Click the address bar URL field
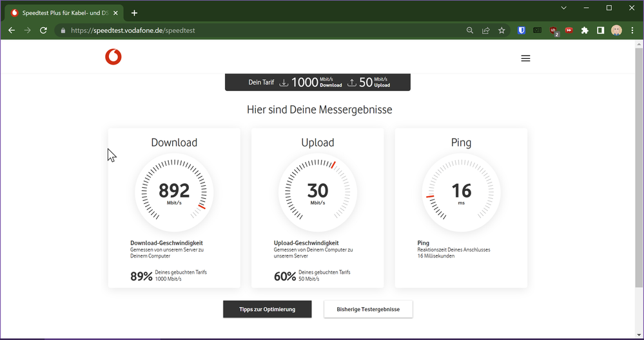This screenshot has width=644, height=340. [x=258, y=30]
